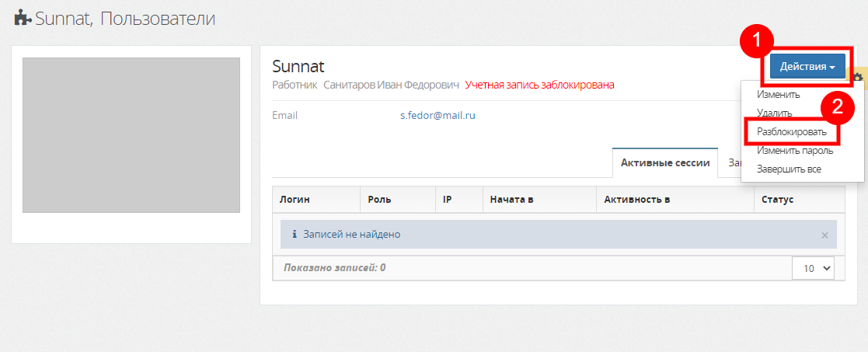The height and width of the screenshot is (352, 868).
Task: Sort by the Роль column header
Action: tap(379, 200)
